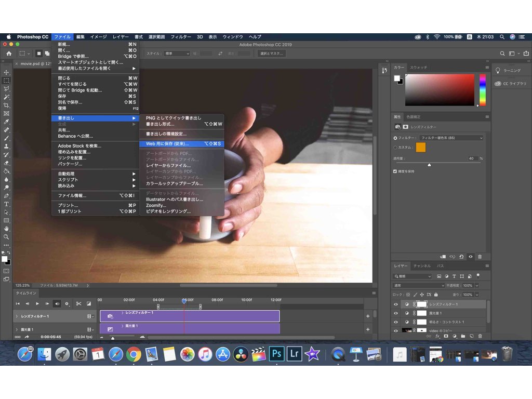Open the layer blend mode 通常 dropdown

coord(419,285)
